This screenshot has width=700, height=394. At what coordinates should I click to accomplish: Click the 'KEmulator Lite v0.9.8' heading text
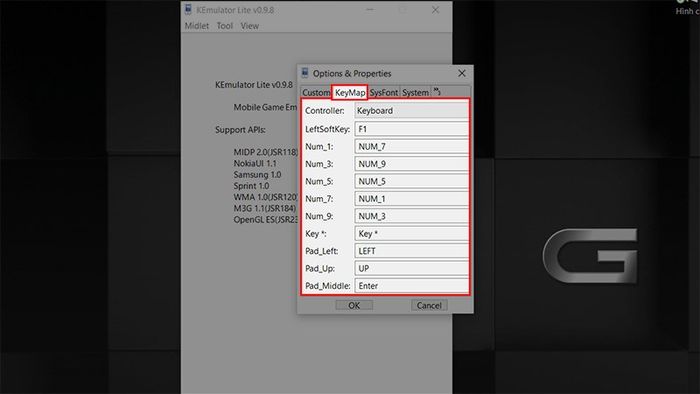coord(254,85)
